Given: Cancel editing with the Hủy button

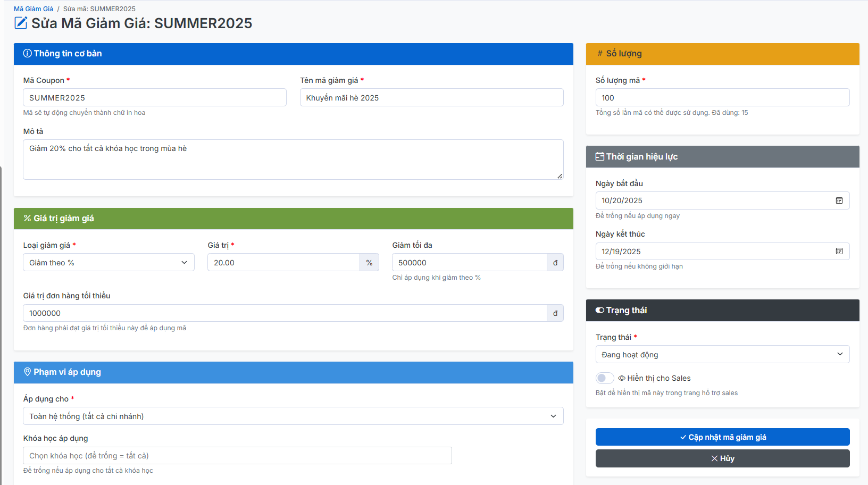Looking at the screenshot, I should click(722, 458).
